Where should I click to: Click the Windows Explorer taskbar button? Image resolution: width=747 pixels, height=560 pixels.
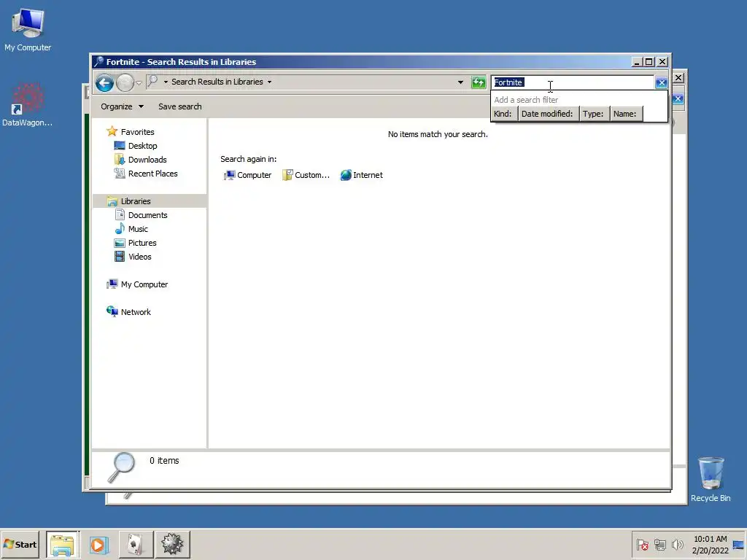point(63,544)
